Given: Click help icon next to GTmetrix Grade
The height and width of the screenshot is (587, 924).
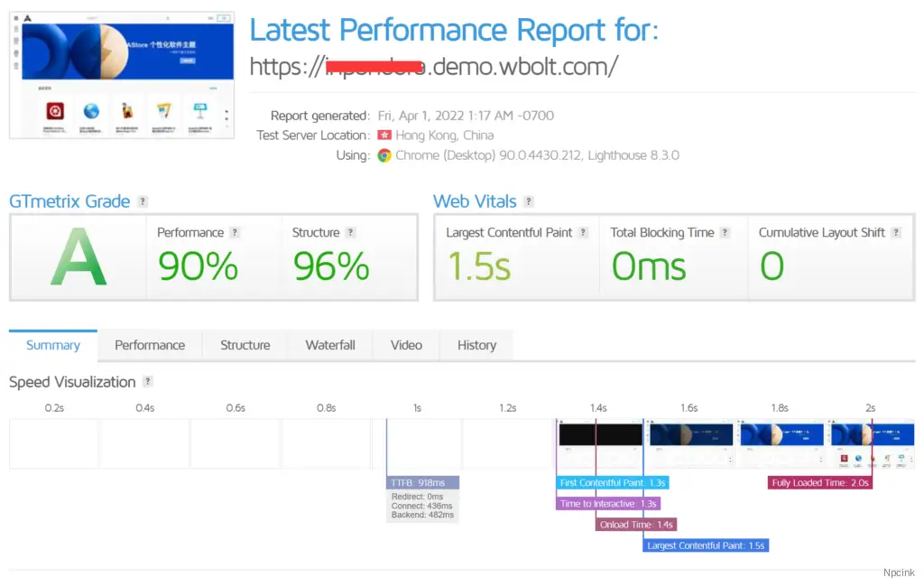Looking at the screenshot, I should pyautogui.click(x=143, y=202).
